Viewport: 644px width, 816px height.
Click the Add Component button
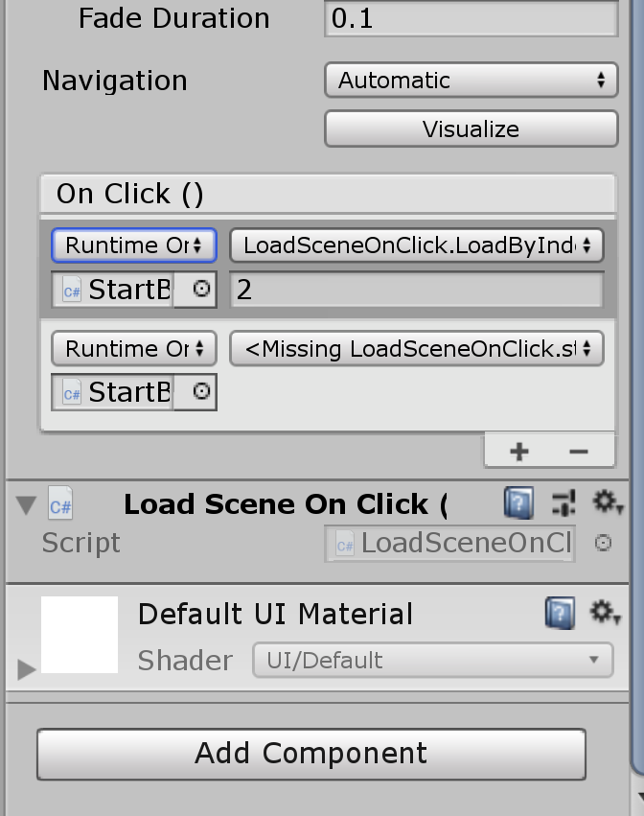click(310, 754)
